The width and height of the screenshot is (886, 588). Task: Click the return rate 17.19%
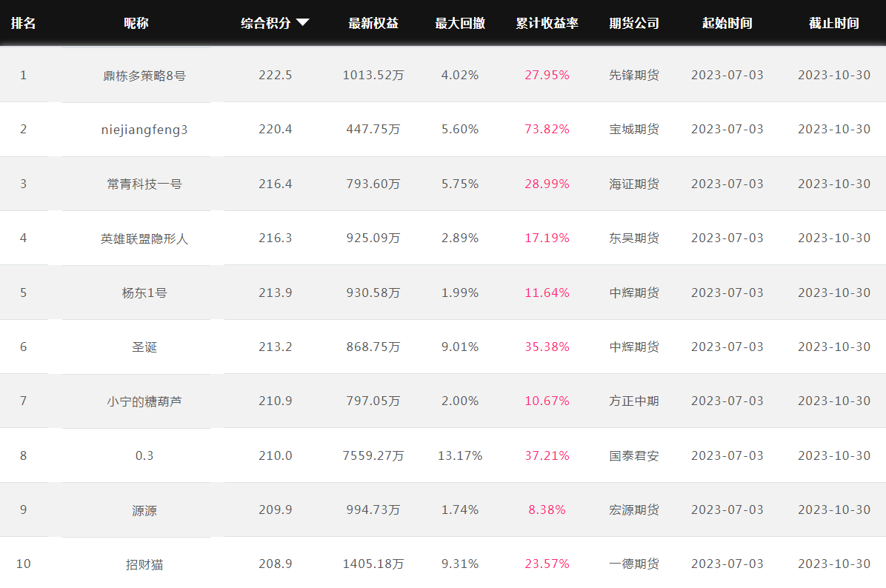click(547, 238)
